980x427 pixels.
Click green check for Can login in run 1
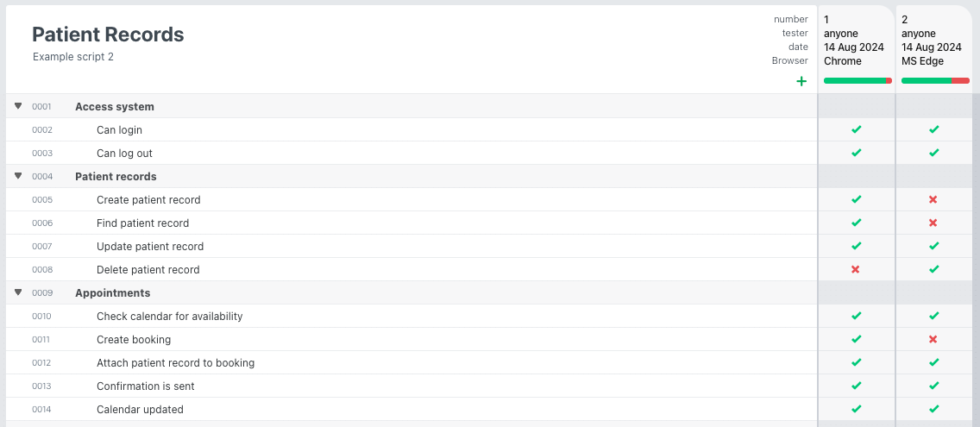[856, 130]
